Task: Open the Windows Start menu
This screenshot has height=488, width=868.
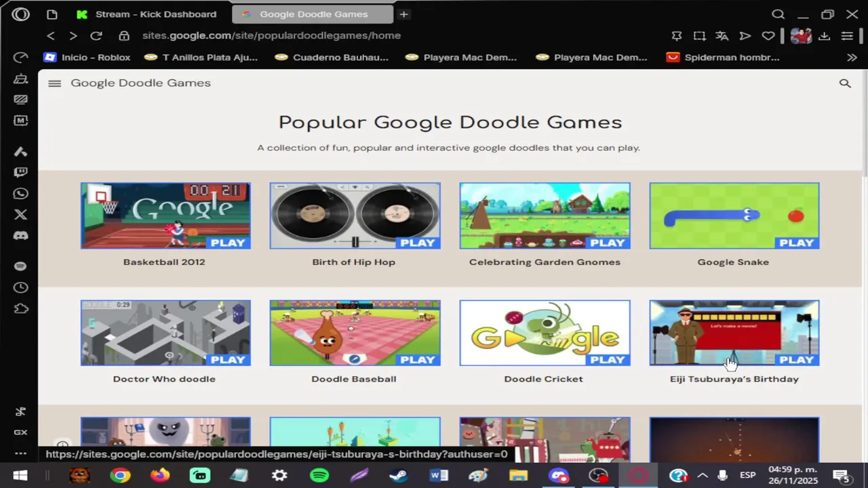Action: click(x=20, y=476)
